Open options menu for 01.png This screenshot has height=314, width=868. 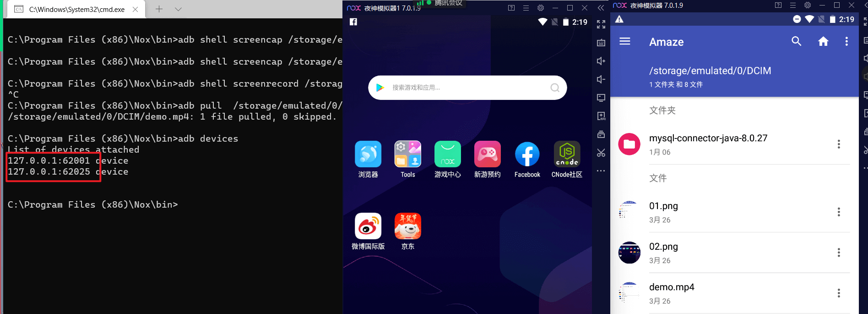point(839,212)
